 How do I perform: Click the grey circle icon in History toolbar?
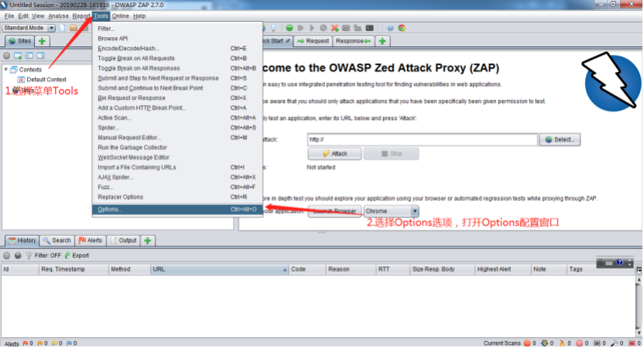6,255
